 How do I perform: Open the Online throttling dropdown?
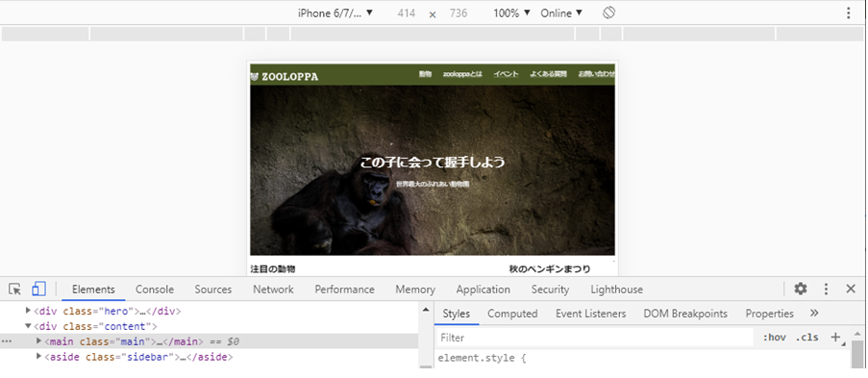[561, 13]
